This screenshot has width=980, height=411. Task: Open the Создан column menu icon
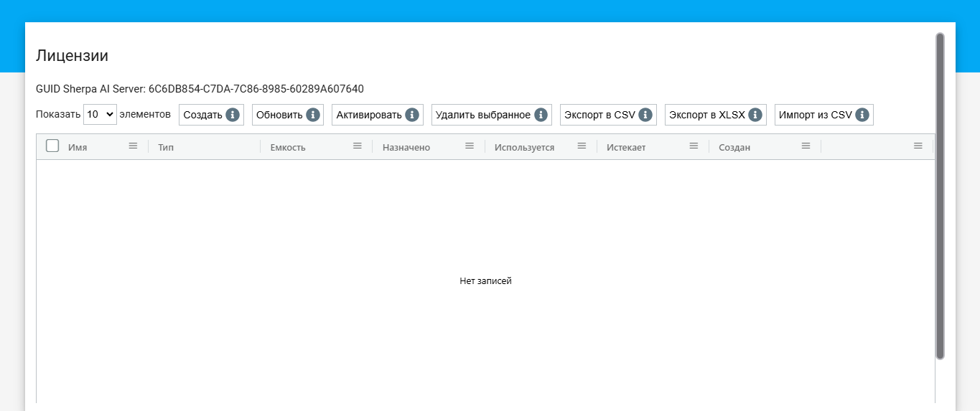[x=806, y=146]
